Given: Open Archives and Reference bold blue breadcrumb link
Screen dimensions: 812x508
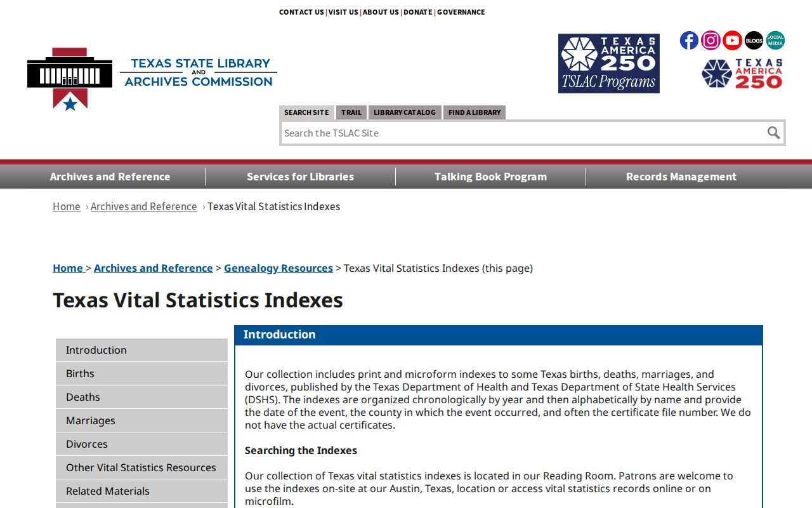Looking at the screenshot, I should pos(154,268).
